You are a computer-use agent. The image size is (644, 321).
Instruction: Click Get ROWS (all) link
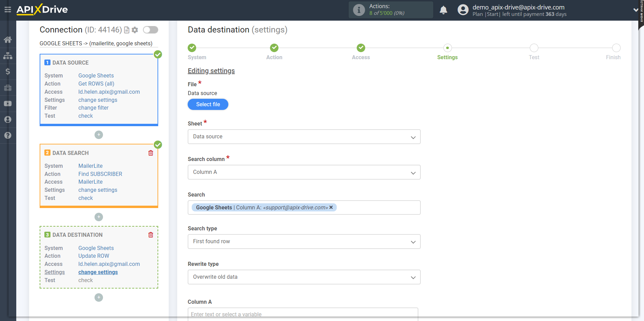click(96, 84)
